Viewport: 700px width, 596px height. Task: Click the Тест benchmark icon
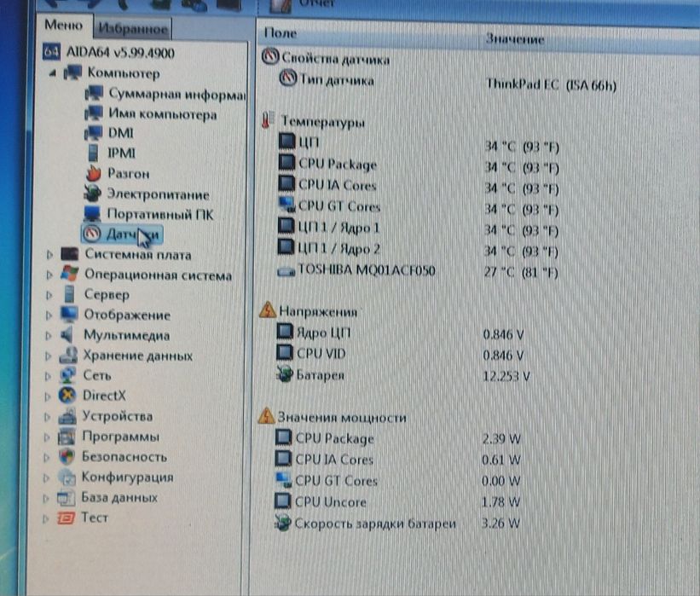pyautogui.click(x=65, y=518)
